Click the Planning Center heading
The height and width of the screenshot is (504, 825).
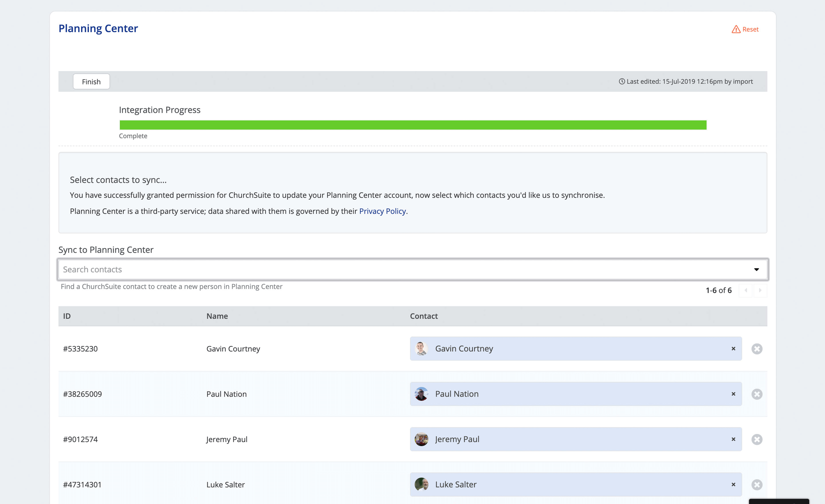(x=98, y=28)
